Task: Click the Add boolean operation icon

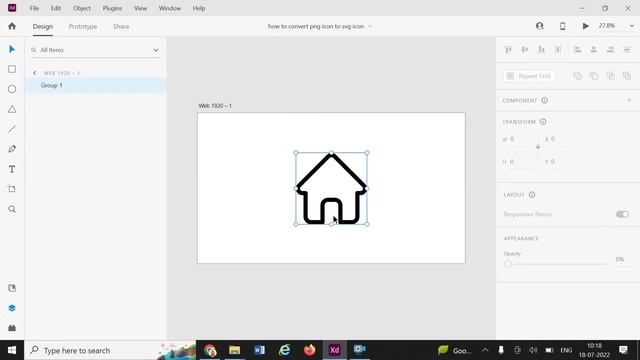Action: point(577,76)
